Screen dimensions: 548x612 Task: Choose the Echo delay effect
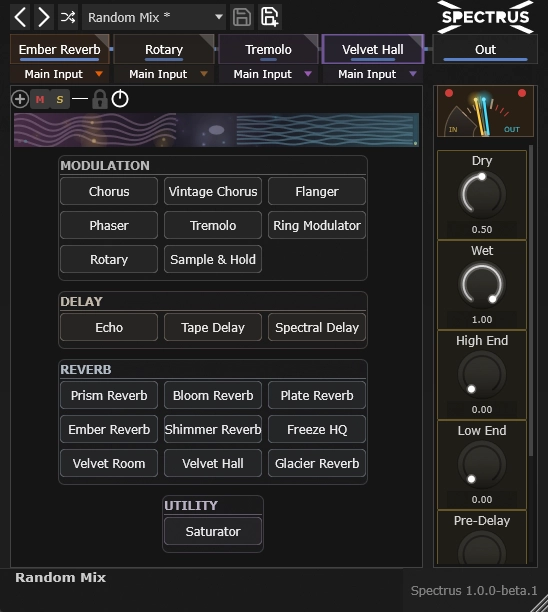click(x=109, y=327)
